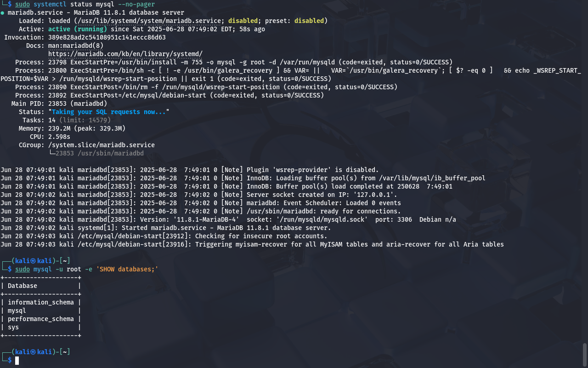Screen dimensions: 588x368
Task: Click the information_schema database row
Action: (x=41, y=302)
